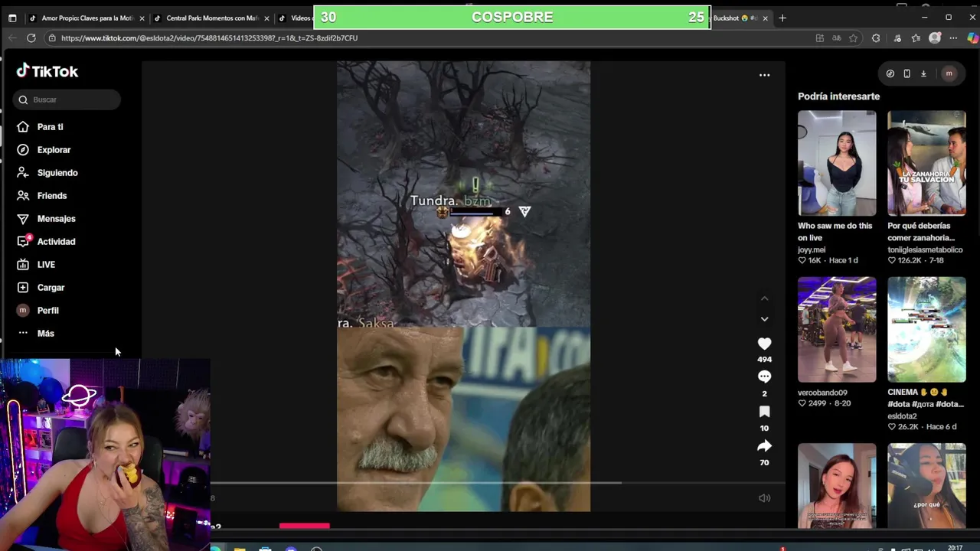Screen dimensions: 980x551
Task: Open a new browser tab
Action: coord(782,18)
